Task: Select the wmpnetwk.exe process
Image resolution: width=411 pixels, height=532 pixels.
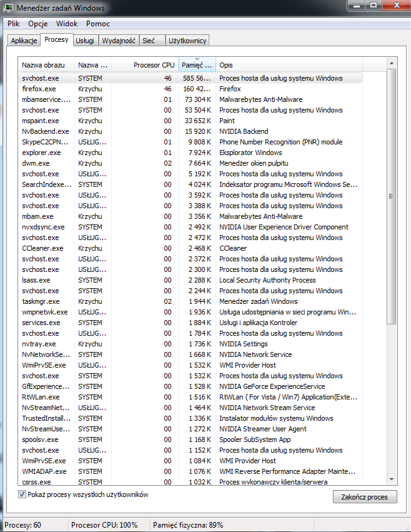Action: pos(191,312)
